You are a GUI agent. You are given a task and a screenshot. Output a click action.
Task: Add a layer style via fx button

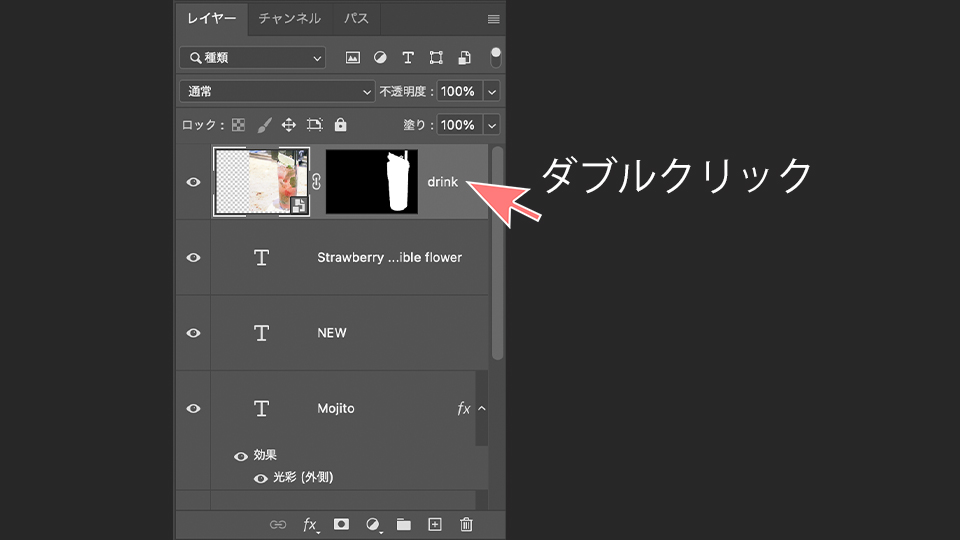pyautogui.click(x=310, y=525)
